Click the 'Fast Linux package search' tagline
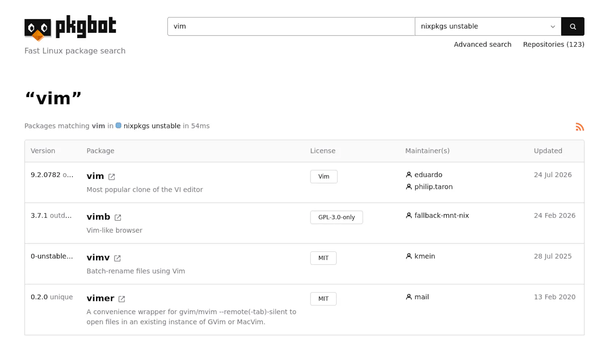The width and height of the screenshot is (609, 364). (75, 51)
